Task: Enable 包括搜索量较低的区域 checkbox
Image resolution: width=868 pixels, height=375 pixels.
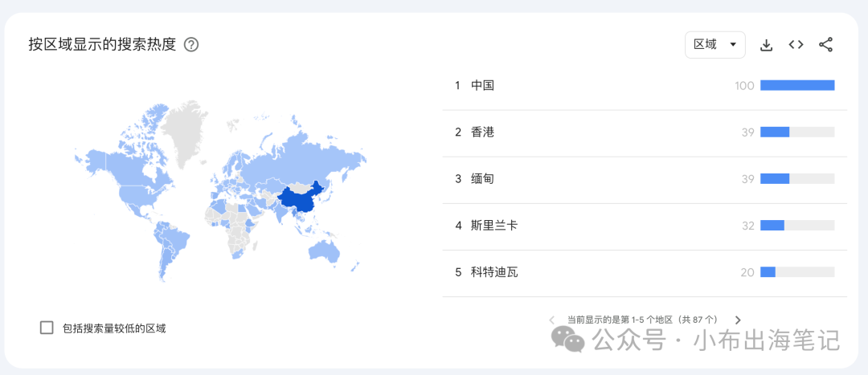Action: coord(47,328)
